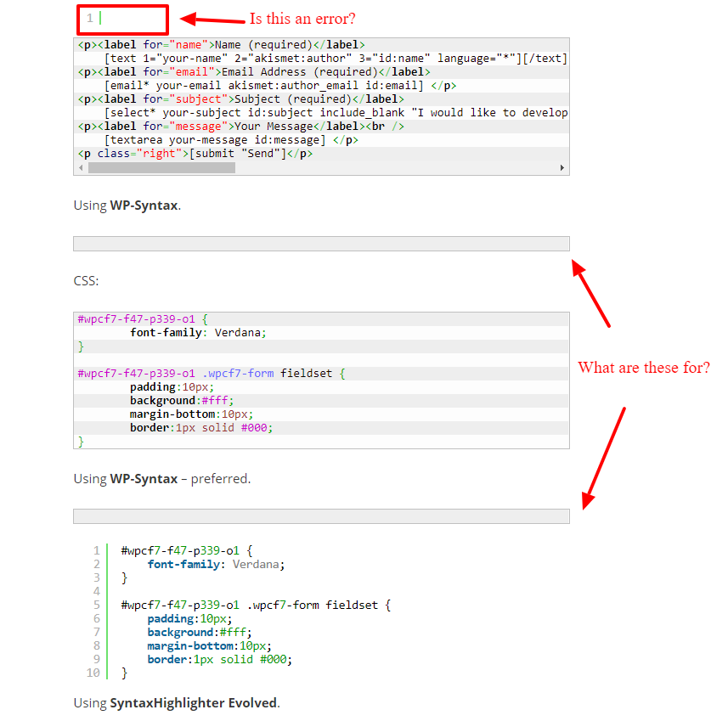This screenshot has height=721, width=728.
Task: Click inside the red-outlined empty code box
Action: 122,19
